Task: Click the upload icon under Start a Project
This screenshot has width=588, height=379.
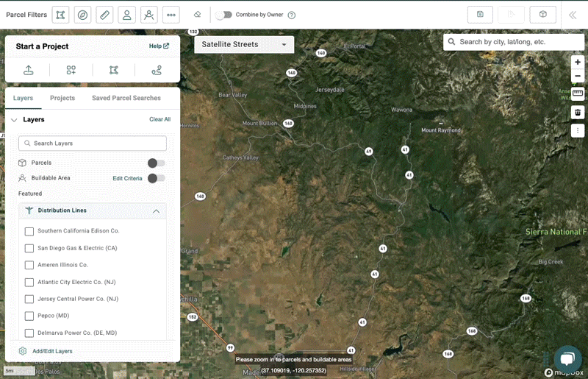Action: (28, 70)
